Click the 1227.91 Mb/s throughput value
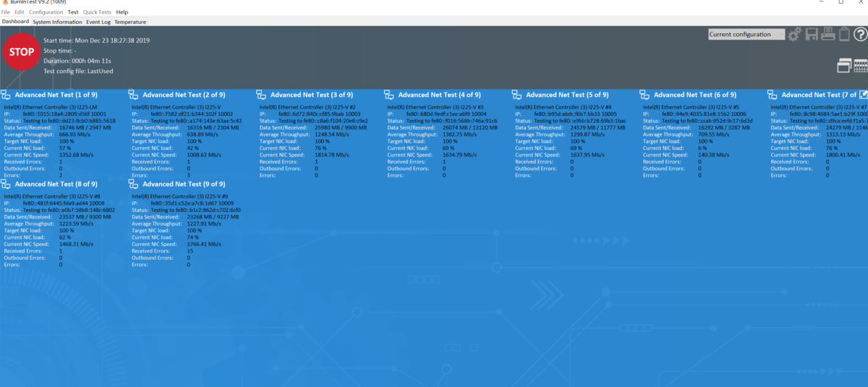 point(205,224)
